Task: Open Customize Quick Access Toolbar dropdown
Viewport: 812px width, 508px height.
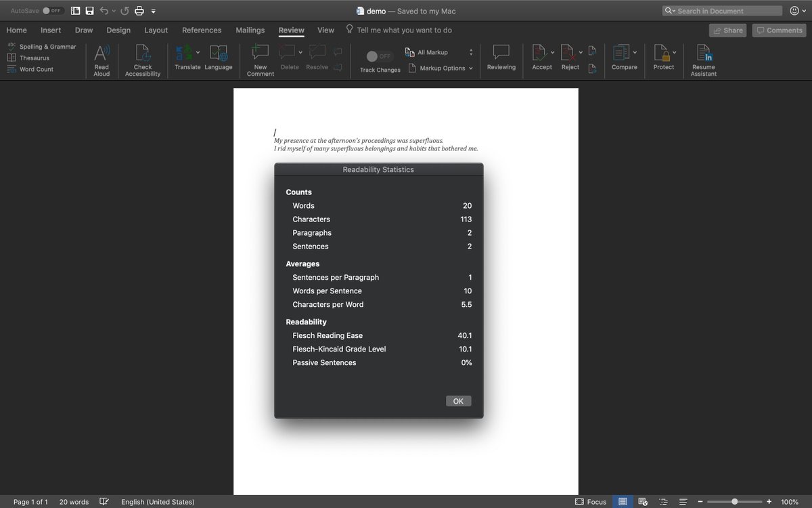Action: tap(154, 12)
